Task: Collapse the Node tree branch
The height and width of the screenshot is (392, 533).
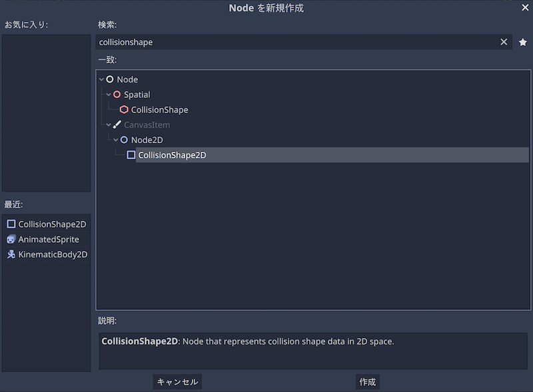Action: (101, 79)
